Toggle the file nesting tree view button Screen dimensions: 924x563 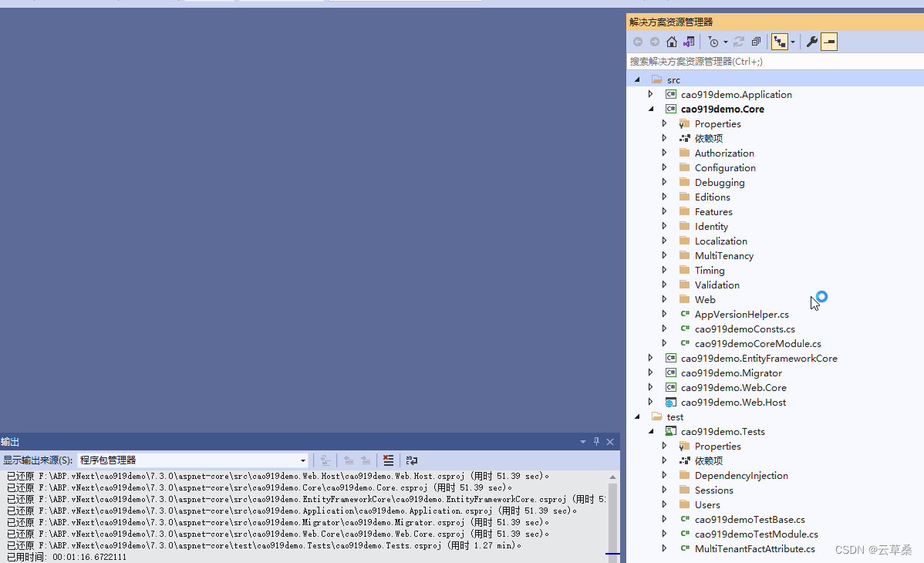click(781, 42)
